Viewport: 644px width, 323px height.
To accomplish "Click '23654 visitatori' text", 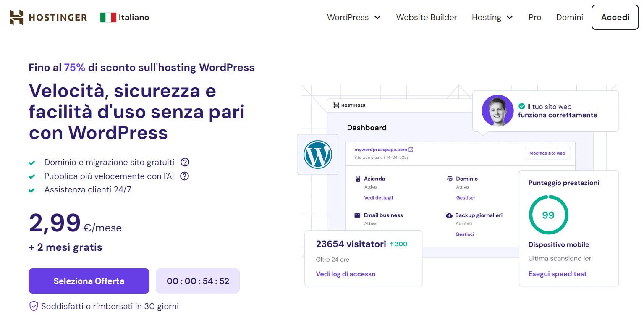I will 351,244.
